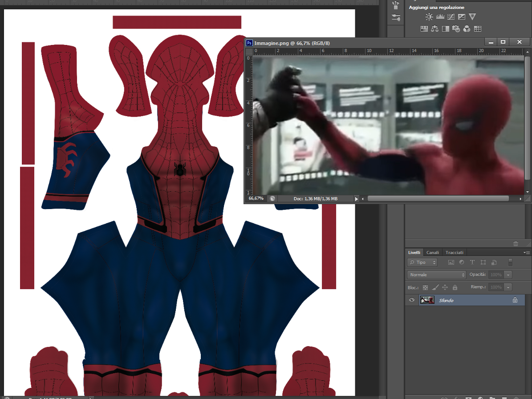The image size is (532, 399).
Task: Add a Photo Filter adjustment
Action: pos(456,29)
